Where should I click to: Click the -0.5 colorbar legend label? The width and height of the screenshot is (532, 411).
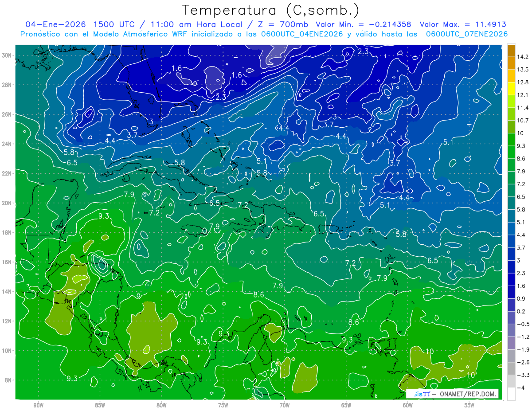[x=522, y=324]
